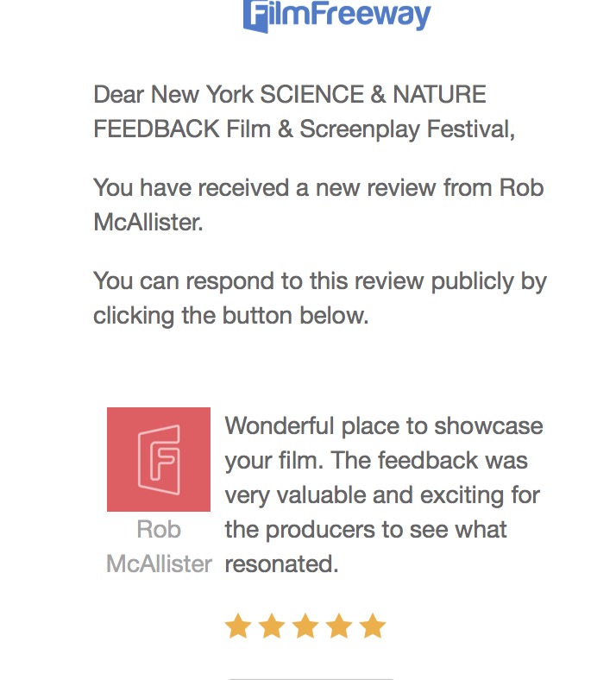
Task: Click the first rating star
Action: 237,626
